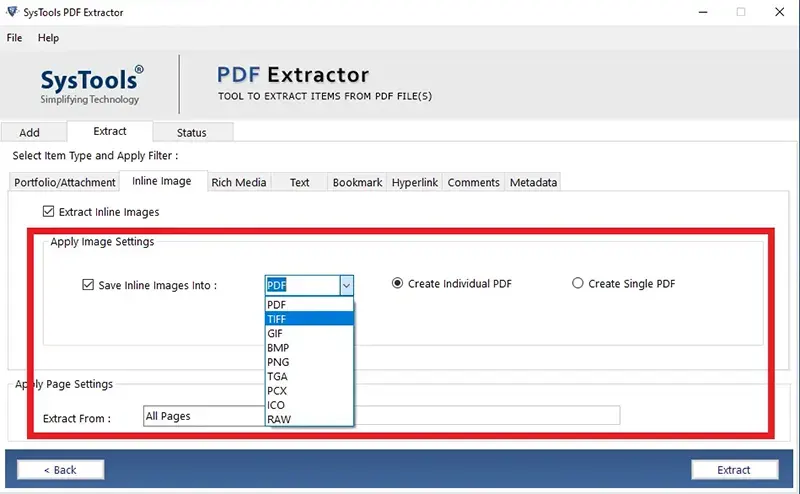Choose PDF from the format list

click(309, 305)
